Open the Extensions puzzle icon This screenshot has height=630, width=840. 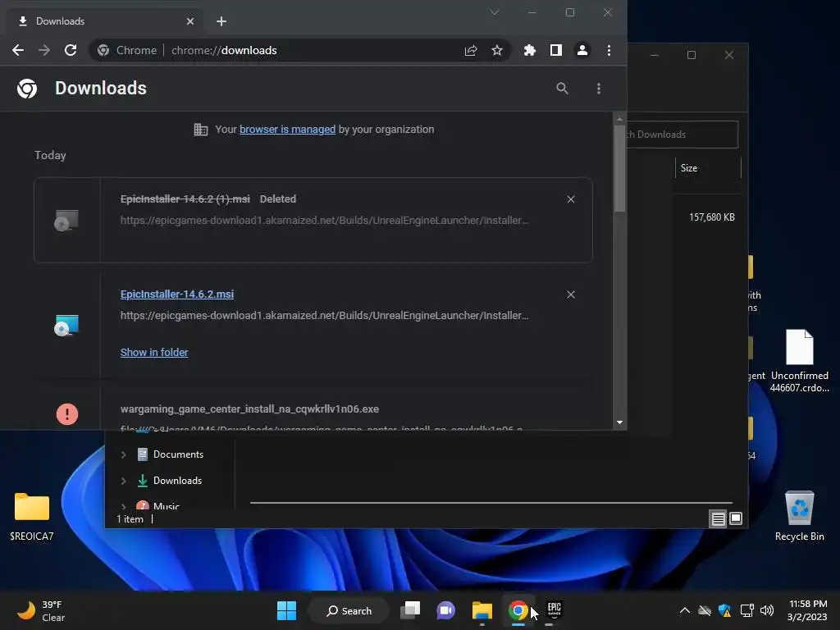pyautogui.click(x=529, y=50)
